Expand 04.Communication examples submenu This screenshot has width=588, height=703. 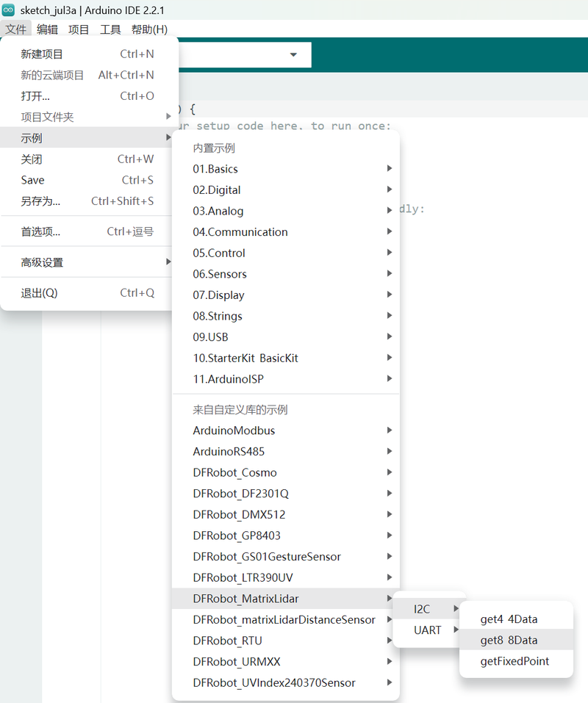point(240,232)
